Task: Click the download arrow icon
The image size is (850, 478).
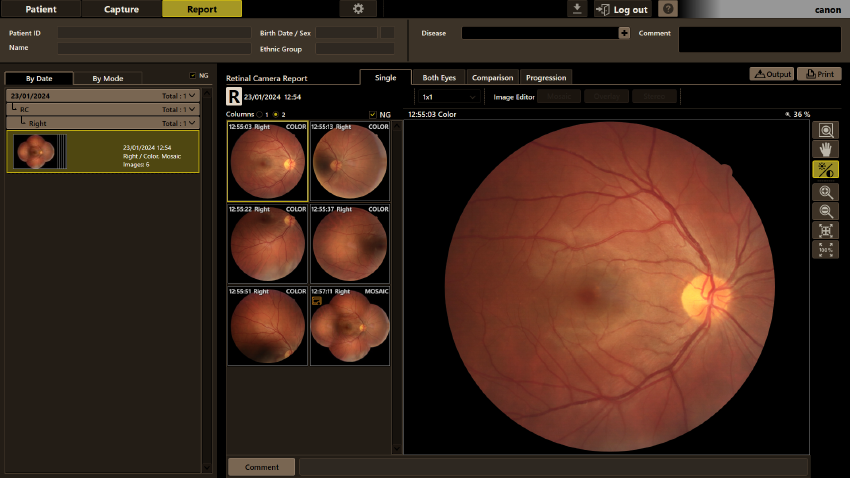Action: pos(577,9)
